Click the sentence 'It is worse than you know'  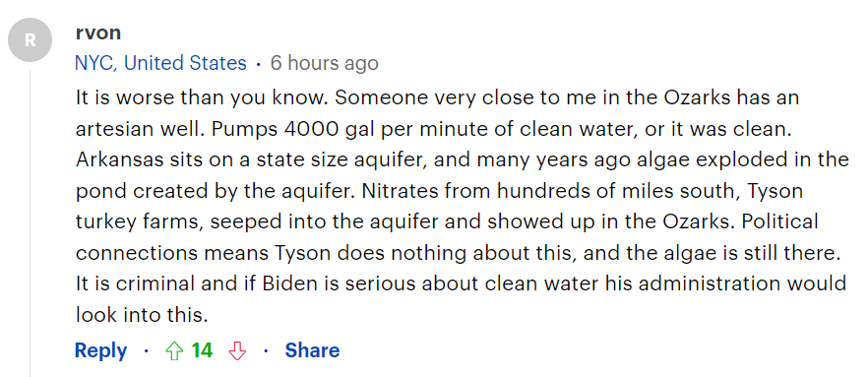[x=202, y=98]
